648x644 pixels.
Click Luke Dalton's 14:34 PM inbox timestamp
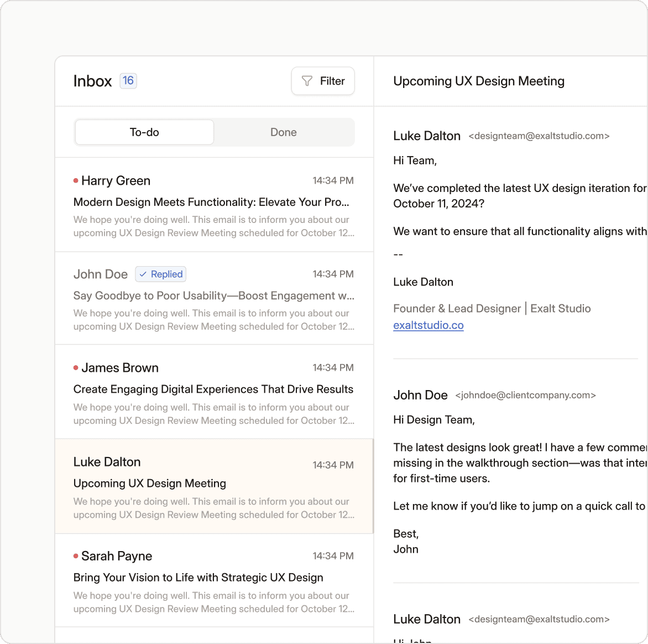tap(333, 465)
